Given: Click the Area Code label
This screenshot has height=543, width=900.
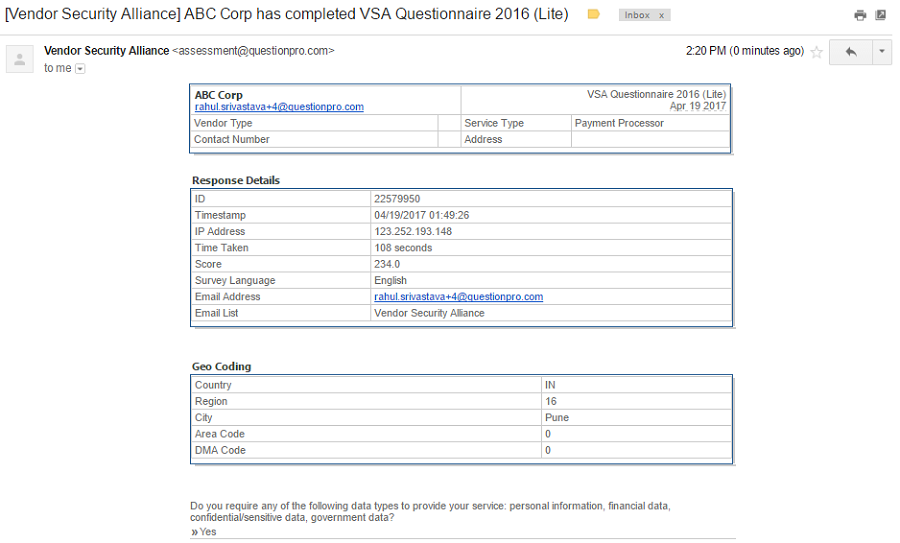Looking at the screenshot, I should click(220, 435).
